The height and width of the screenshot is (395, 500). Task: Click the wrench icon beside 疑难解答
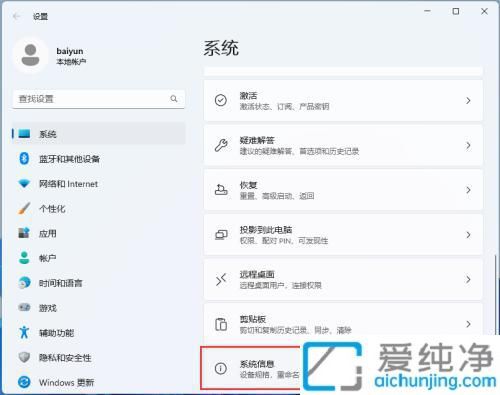221,145
